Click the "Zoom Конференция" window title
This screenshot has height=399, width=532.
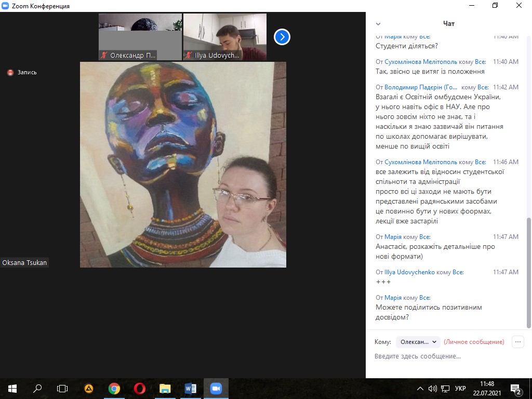[41, 6]
